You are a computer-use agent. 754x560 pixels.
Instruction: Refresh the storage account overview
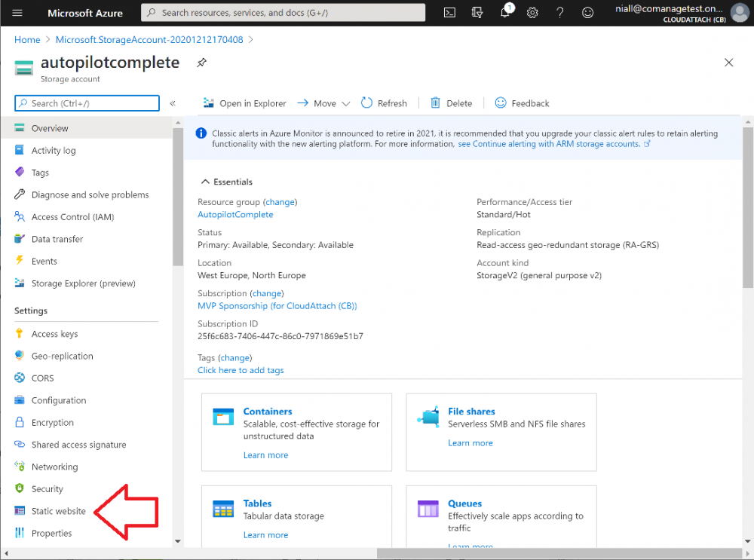pyautogui.click(x=385, y=103)
